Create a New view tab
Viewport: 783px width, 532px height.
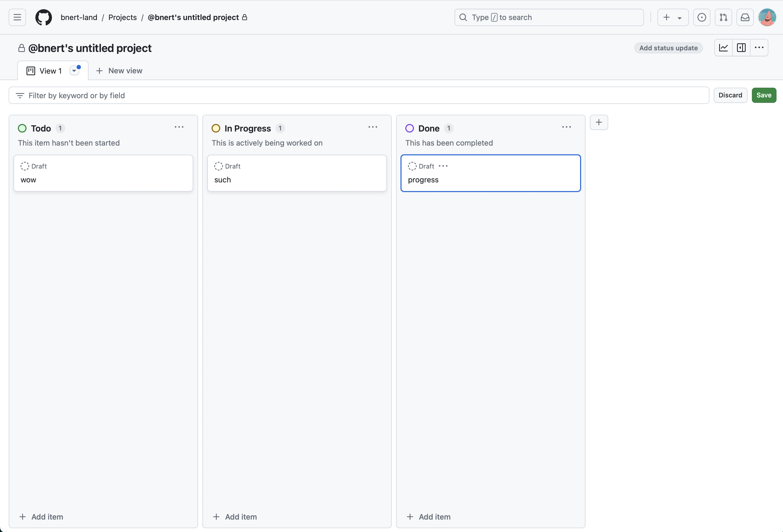click(119, 71)
